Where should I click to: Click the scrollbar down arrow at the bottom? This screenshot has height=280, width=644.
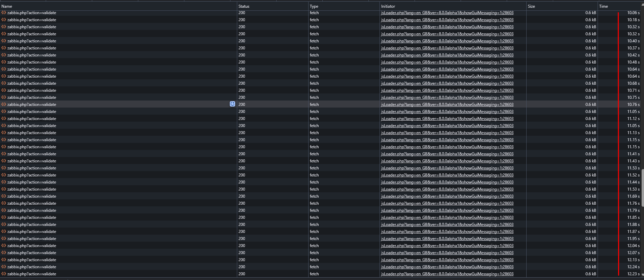(642, 275)
